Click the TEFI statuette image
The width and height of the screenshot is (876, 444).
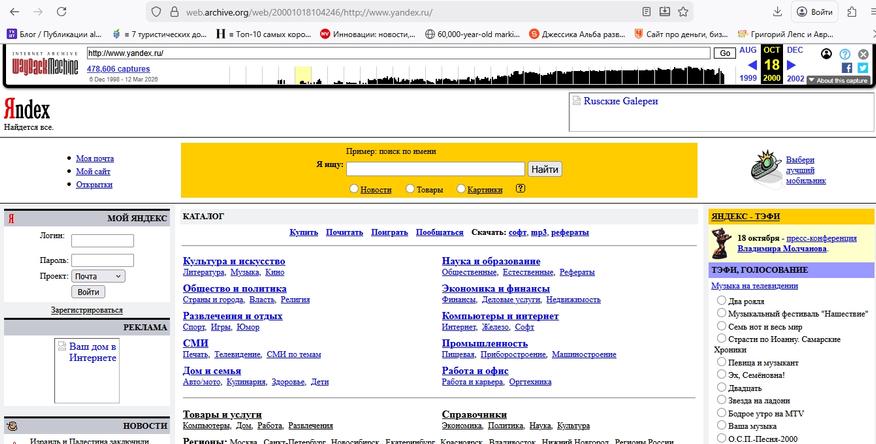pos(722,243)
